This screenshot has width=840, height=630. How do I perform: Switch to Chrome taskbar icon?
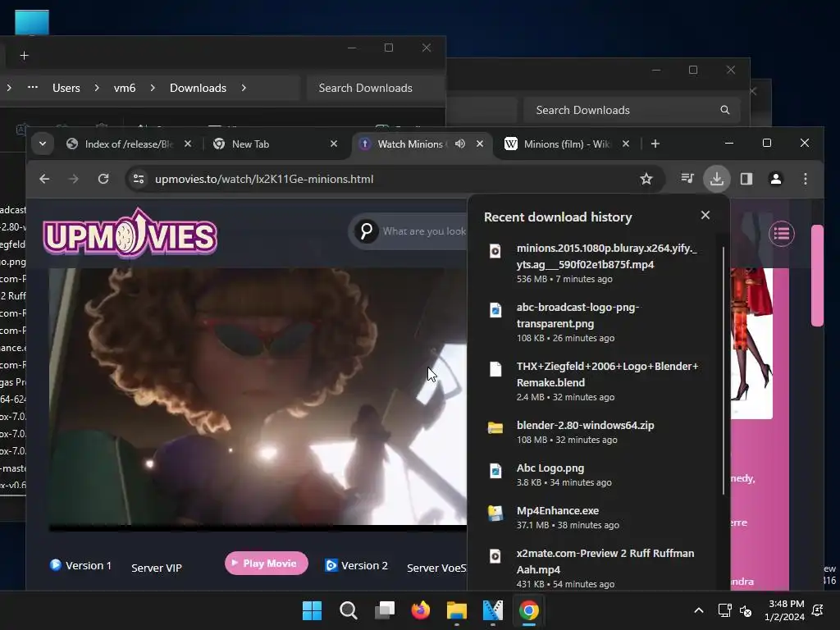pyautogui.click(x=529, y=610)
